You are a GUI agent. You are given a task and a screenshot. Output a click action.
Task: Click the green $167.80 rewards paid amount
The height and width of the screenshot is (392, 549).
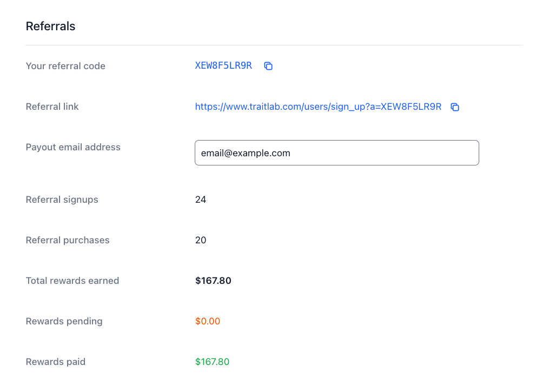[212, 362]
